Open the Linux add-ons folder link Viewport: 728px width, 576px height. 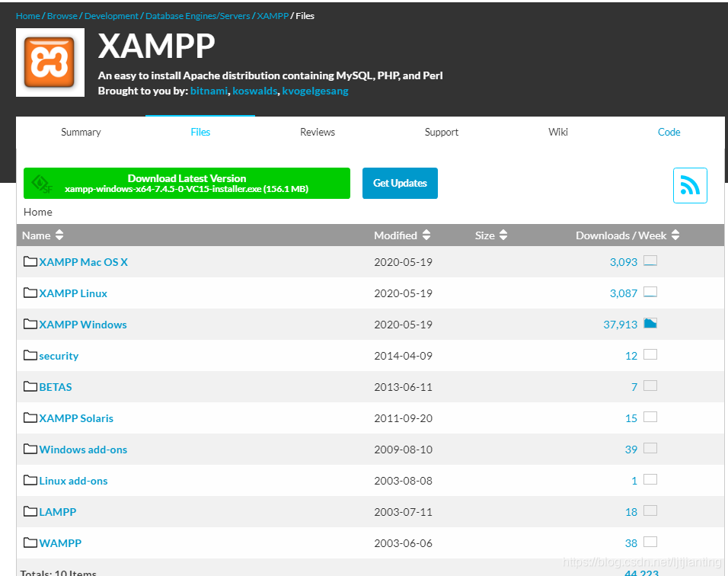[x=73, y=480]
